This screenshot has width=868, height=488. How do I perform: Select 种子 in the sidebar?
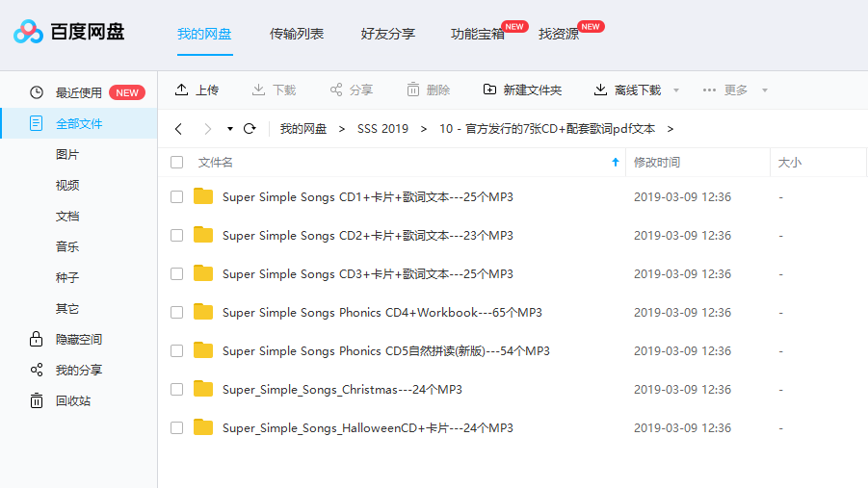point(67,278)
